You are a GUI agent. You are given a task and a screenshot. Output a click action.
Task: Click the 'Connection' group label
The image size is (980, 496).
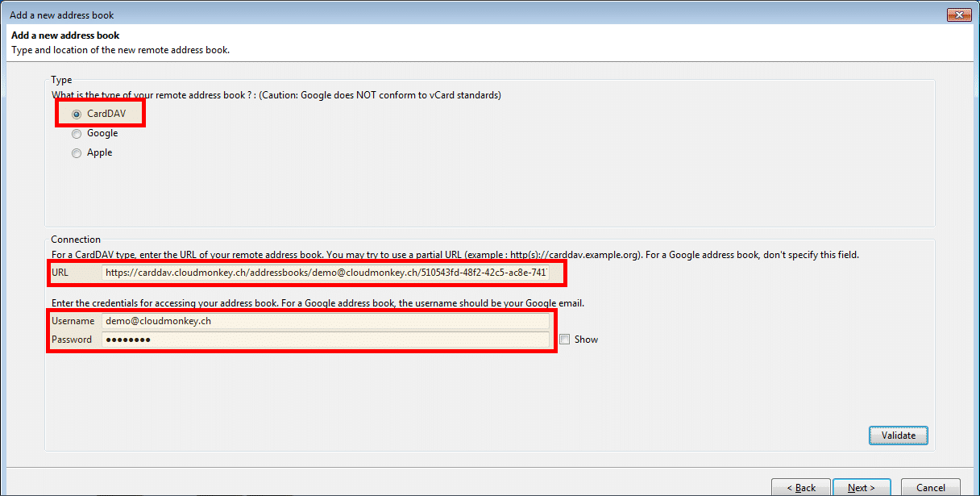click(x=76, y=240)
